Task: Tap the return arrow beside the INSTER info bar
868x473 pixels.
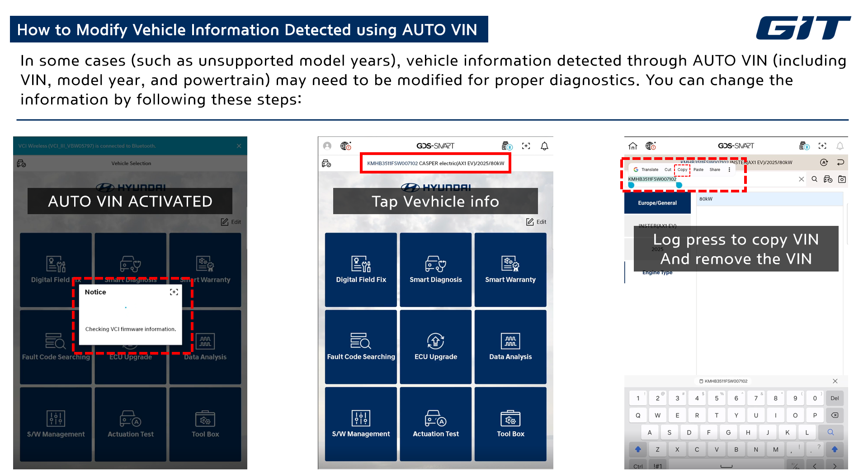Action: [840, 162]
